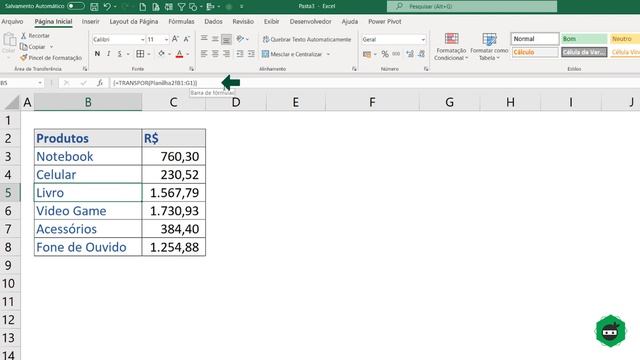Apply percent style
Viewport: 640px width, 360px height.
[x=385, y=54]
